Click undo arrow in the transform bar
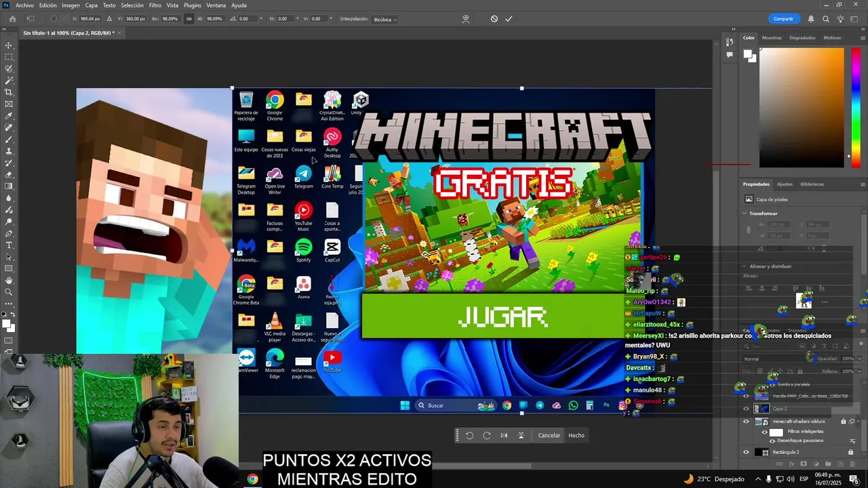The image size is (868, 488). [469, 435]
